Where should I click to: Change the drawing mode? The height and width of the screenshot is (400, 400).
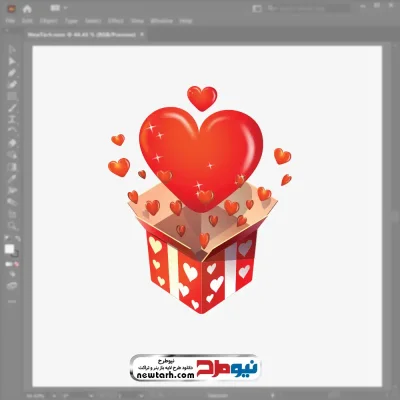[x=12, y=274]
